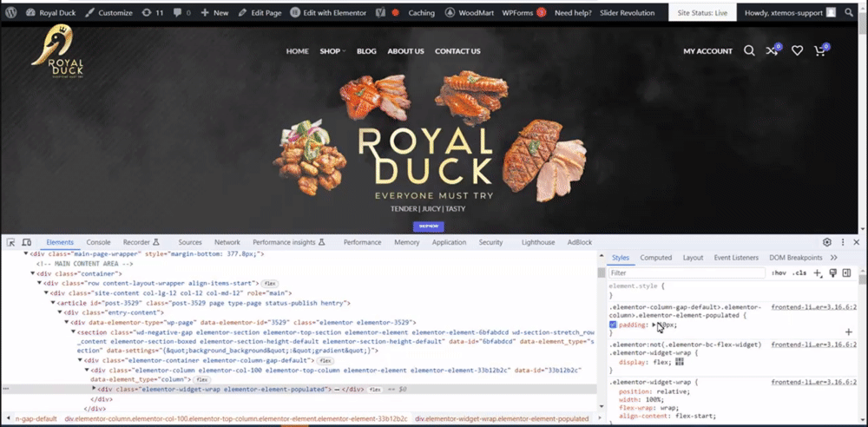Click the blue SHOP NOW button

point(429,227)
